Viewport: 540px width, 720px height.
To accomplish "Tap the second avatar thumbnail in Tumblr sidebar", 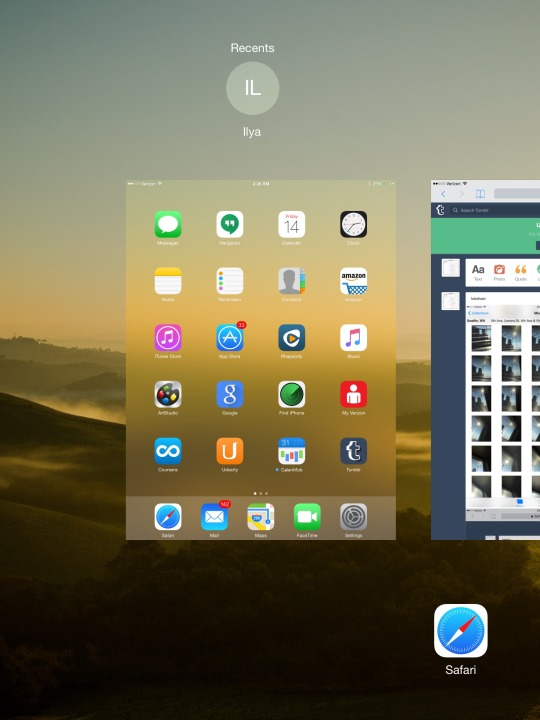I will (x=450, y=301).
